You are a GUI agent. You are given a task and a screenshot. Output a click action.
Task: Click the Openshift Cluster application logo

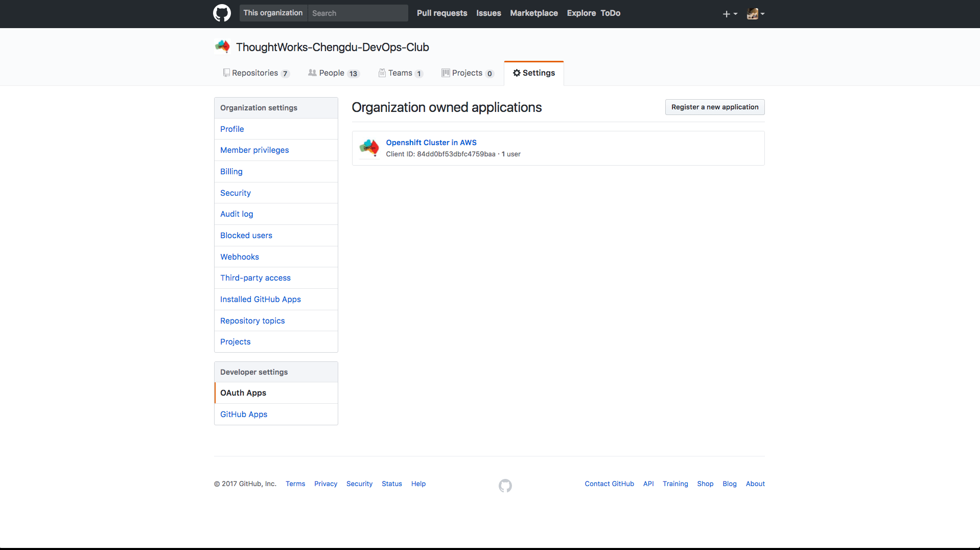[x=369, y=148]
